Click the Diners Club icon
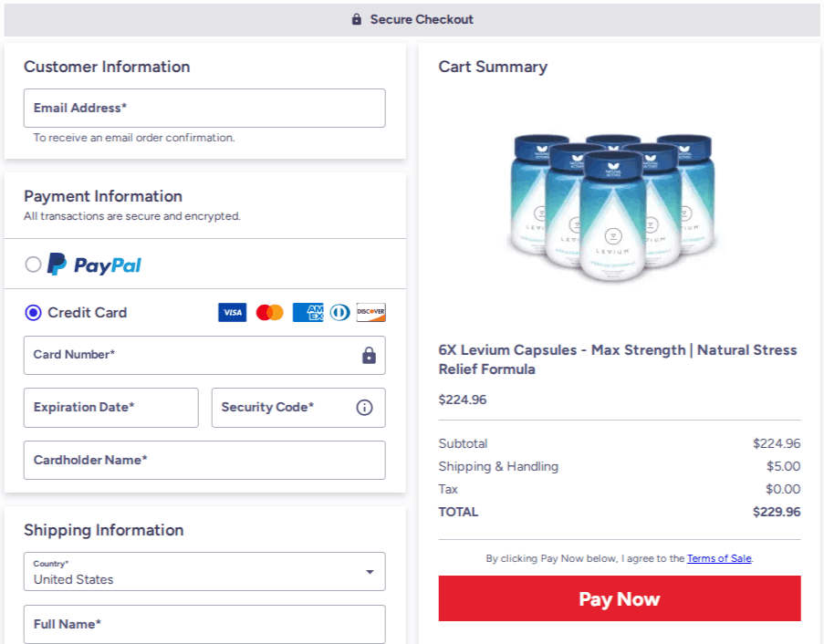 click(x=338, y=312)
